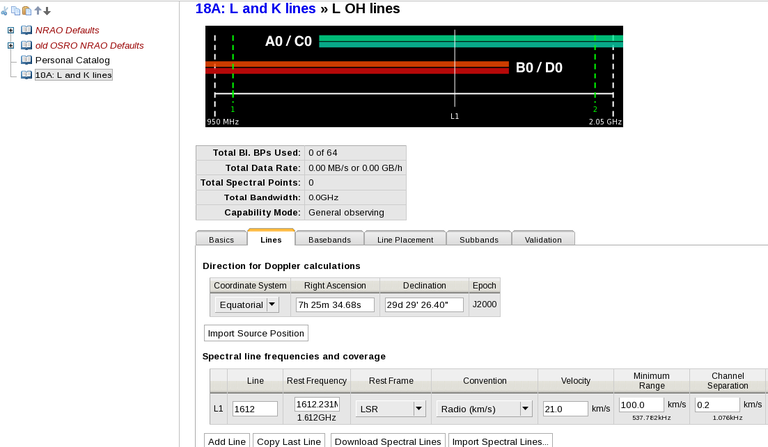The width and height of the screenshot is (768, 447).
Task: Click Import Spectral Lines... button
Action: tap(500, 441)
